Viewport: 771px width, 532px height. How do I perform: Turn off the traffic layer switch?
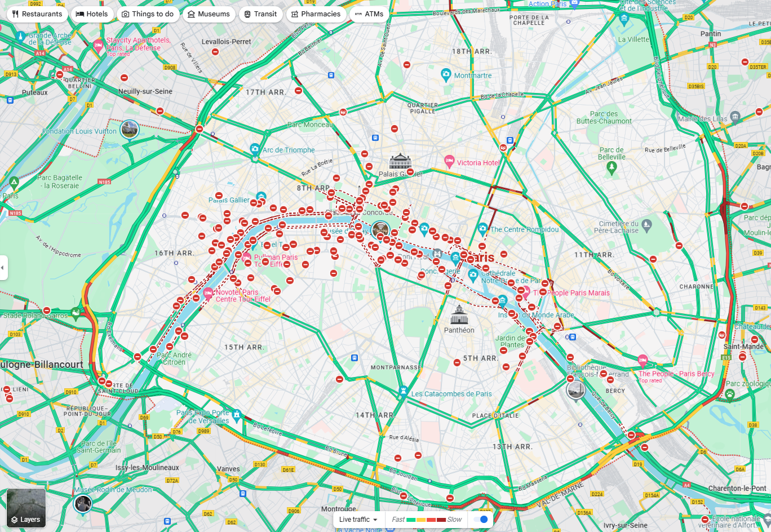(x=481, y=520)
